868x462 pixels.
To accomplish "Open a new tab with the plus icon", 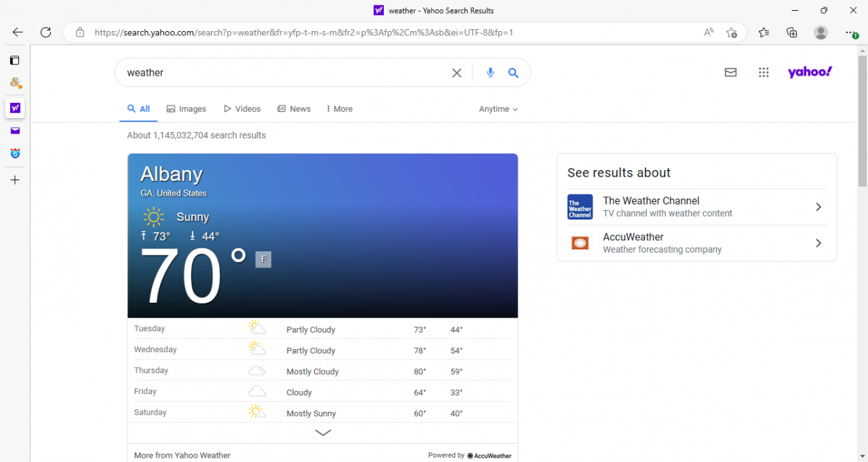I will click(x=15, y=180).
